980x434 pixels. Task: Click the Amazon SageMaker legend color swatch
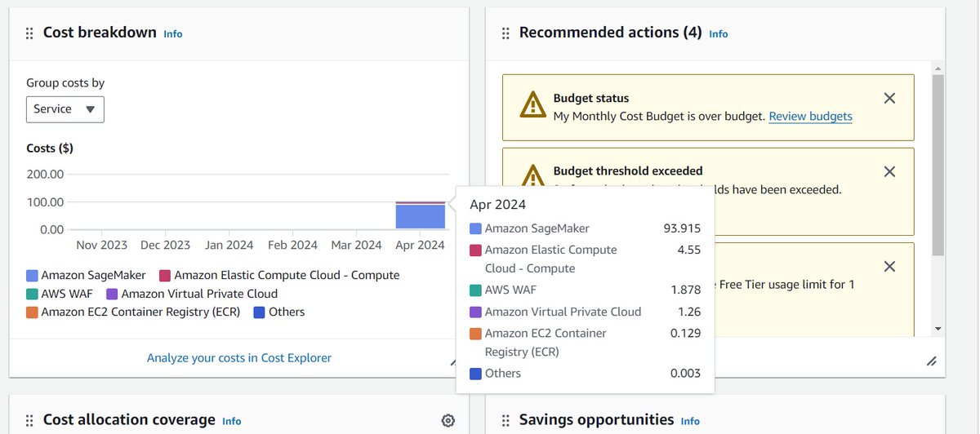(x=32, y=276)
